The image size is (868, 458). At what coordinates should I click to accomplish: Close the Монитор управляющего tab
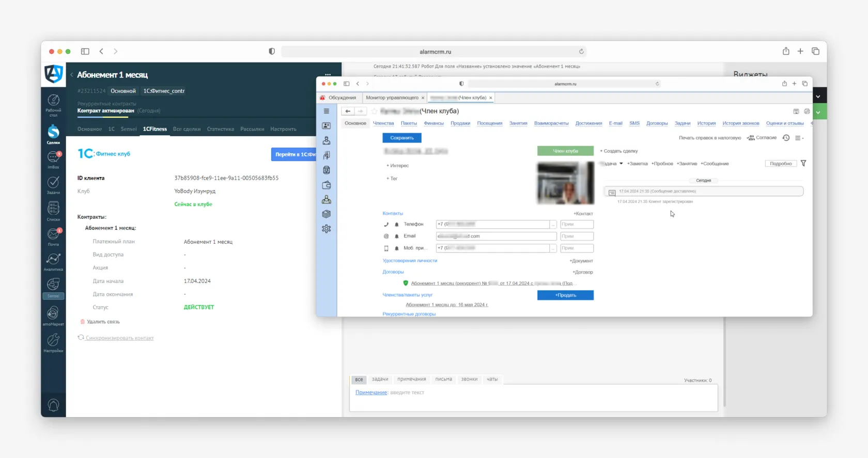pos(423,98)
